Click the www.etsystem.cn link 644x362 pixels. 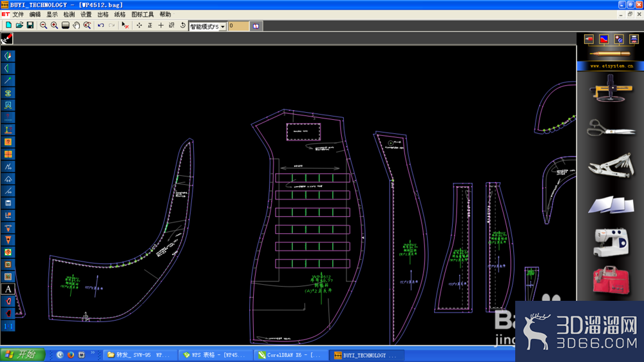point(611,66)
